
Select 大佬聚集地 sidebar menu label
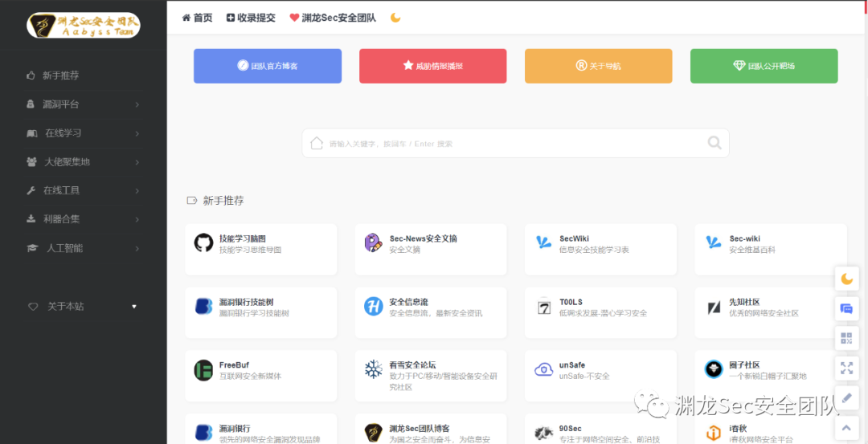coord(67,162)
